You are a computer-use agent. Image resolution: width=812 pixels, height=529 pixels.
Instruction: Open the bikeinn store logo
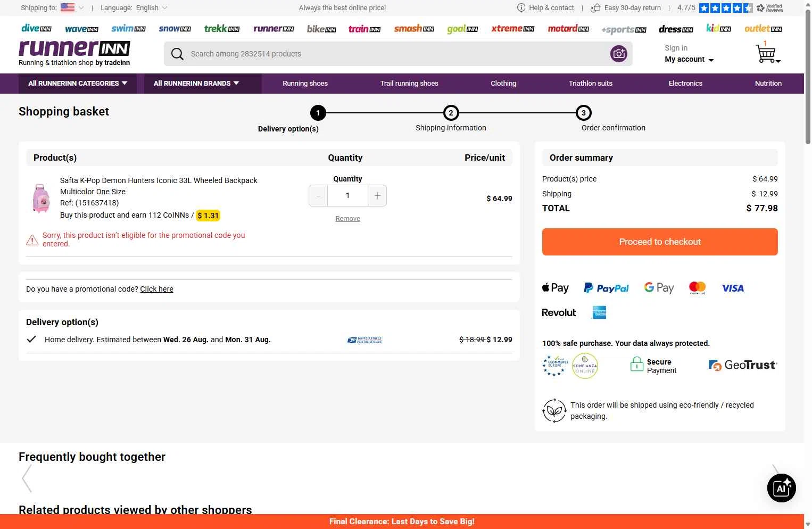(321, 29)
